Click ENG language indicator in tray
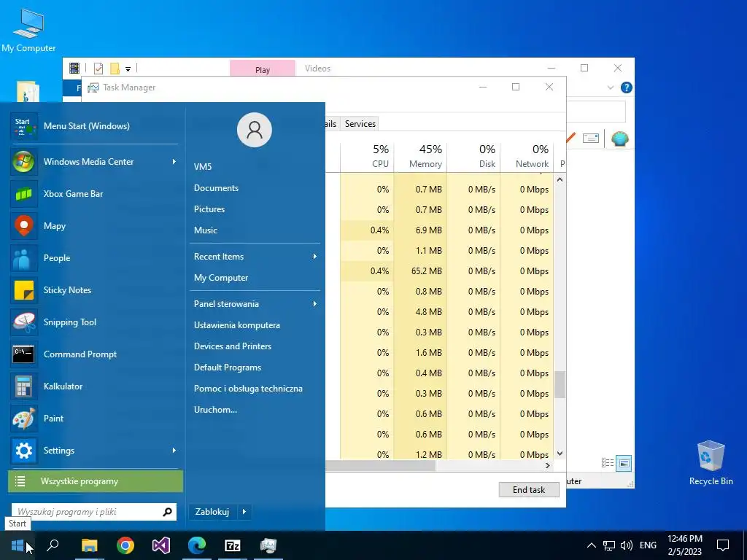 [648, 545]
